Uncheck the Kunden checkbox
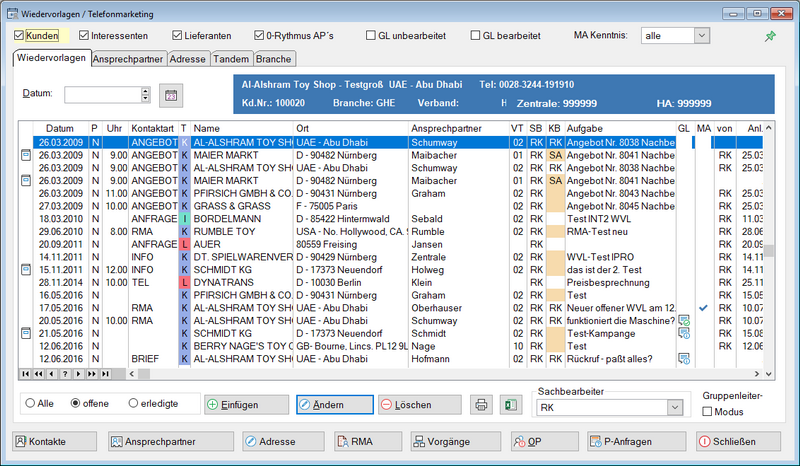 tap(21, 35)
